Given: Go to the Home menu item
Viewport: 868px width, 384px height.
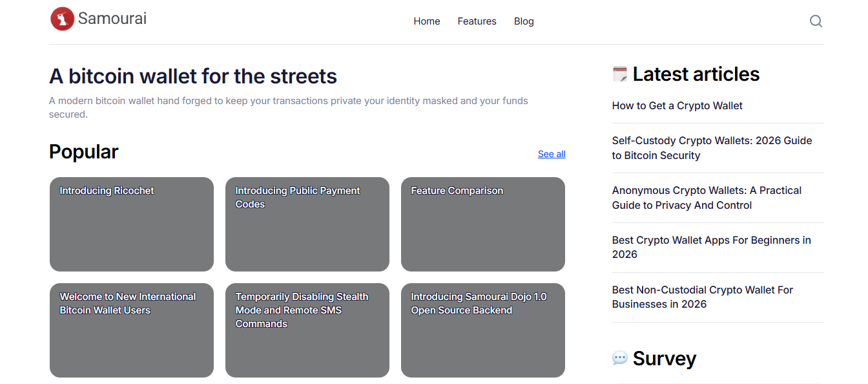Looking at the screenshot, I should click(426, 21).
